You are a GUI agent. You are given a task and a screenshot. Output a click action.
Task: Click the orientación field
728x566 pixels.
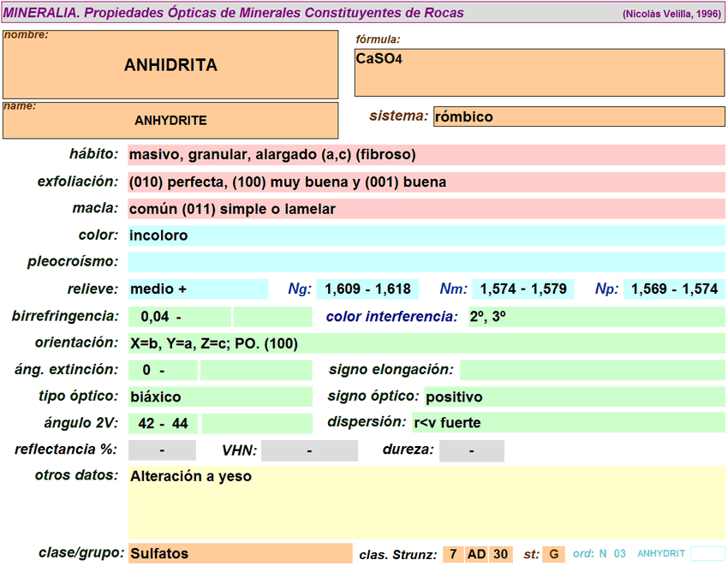(426, 343)
